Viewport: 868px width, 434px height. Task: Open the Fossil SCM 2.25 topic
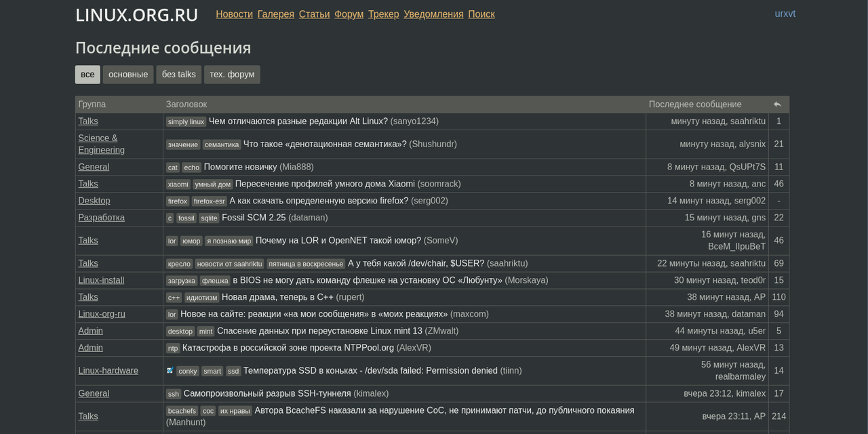click(x=254, y=218)
